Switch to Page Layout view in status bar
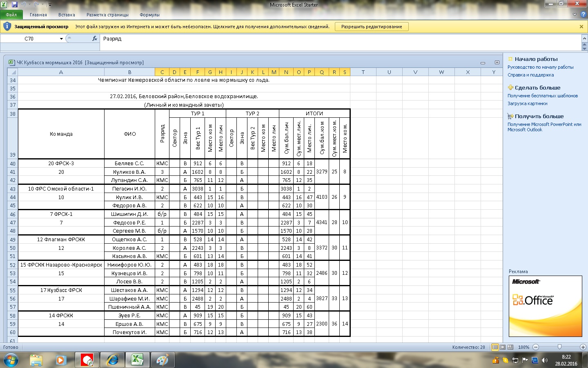Screen dimensions: 588x368 pyautogui.click(x=503, y=347)
